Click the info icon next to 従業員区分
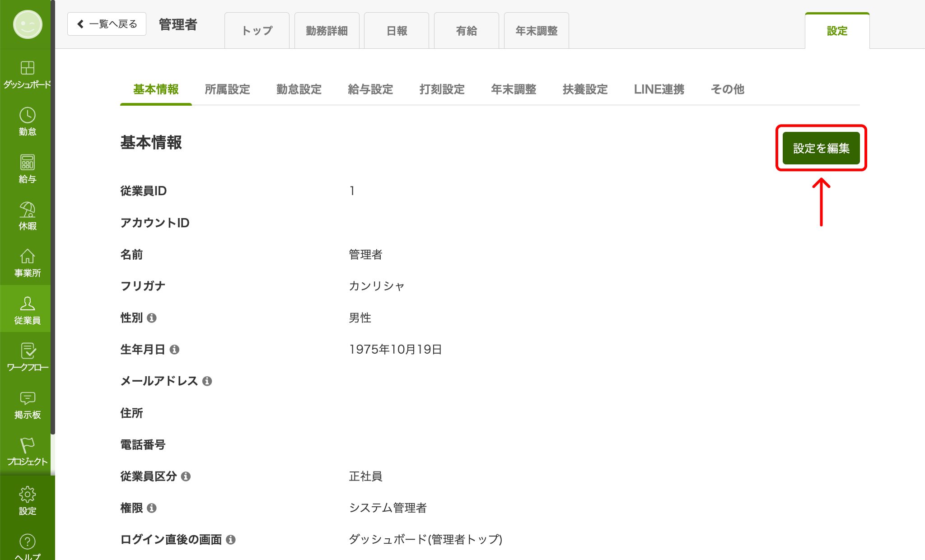The width and height of the screenshot is (925, 560). (x=186, y=476)
